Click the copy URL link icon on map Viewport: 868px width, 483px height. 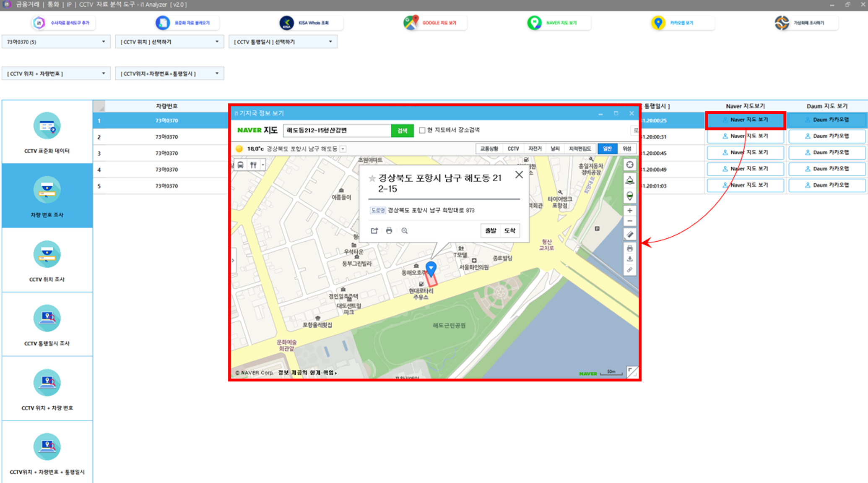[630, 270]
